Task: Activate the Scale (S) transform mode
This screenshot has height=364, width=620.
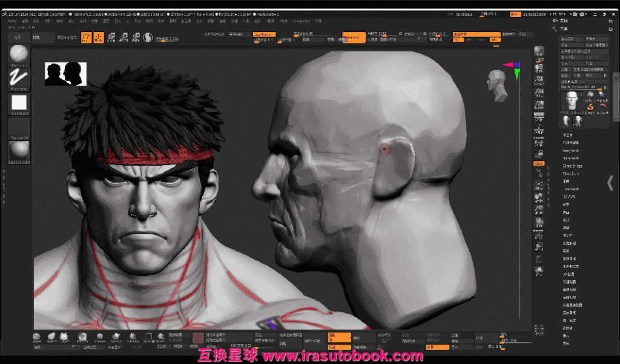Action: click(124, 37)
